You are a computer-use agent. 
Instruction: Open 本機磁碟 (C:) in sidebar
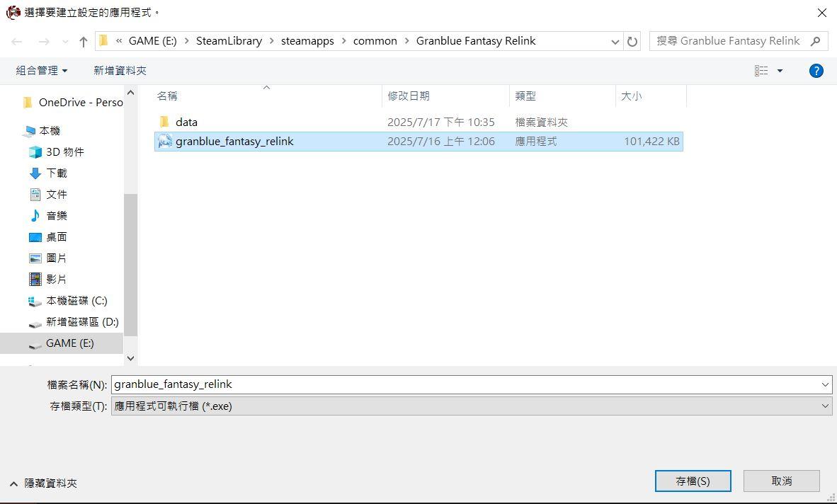(68, 301)
